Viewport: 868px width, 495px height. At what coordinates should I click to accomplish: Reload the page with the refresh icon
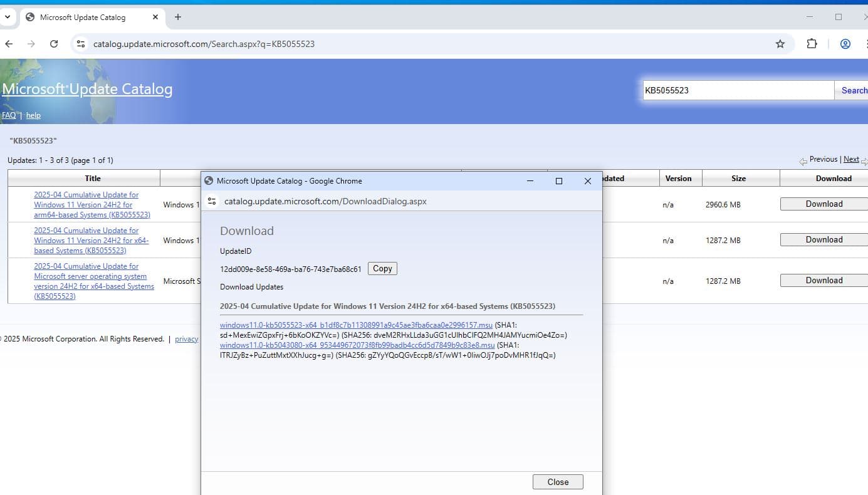54,44
